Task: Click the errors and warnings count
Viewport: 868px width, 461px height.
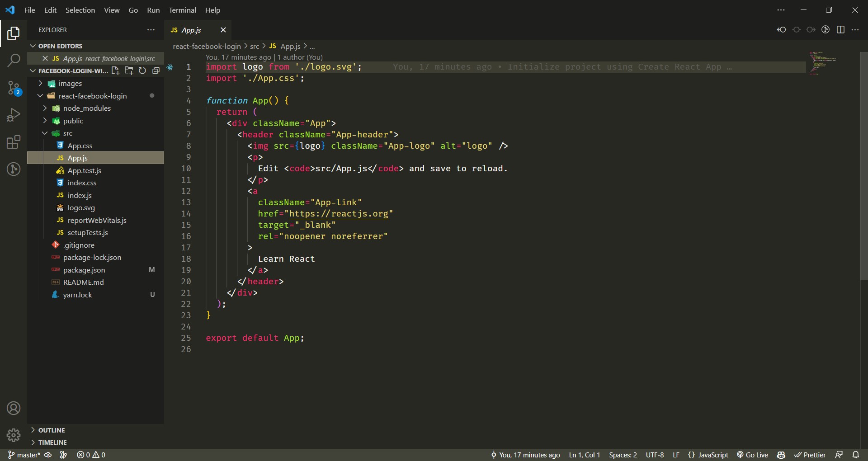Action: [x=91, y=455]
